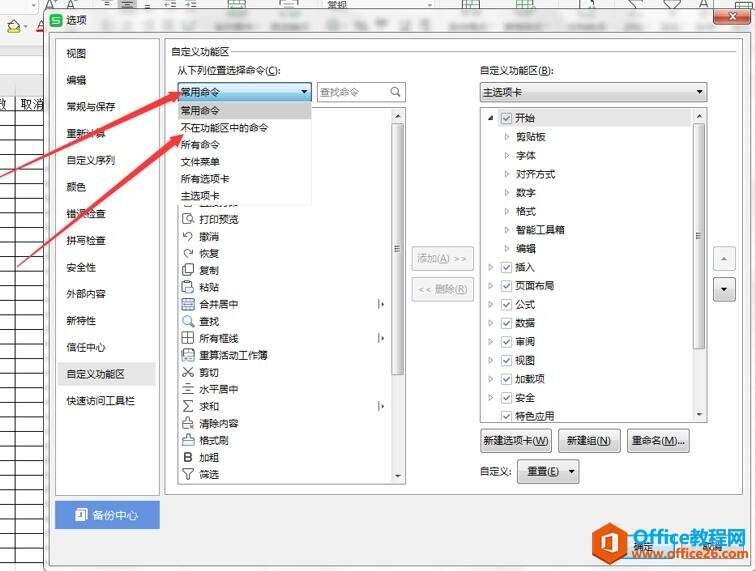Toggle the 公式 checkbox
755x571 pixels.
pyautogui.click(x=506, y=305)
